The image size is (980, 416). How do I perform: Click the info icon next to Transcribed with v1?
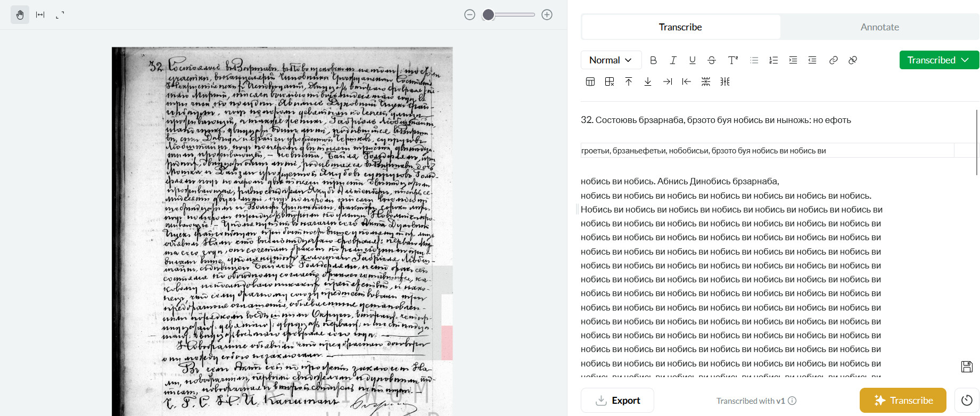pyautogui.click(x=792, y=401)
